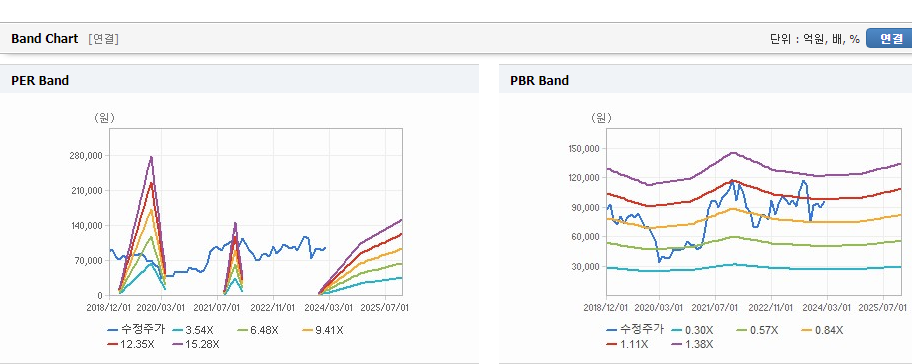This screenshot has height=364, width=912.
Task: Click the 90,000 axis label in PBR chart
Action: coord(587,208)
